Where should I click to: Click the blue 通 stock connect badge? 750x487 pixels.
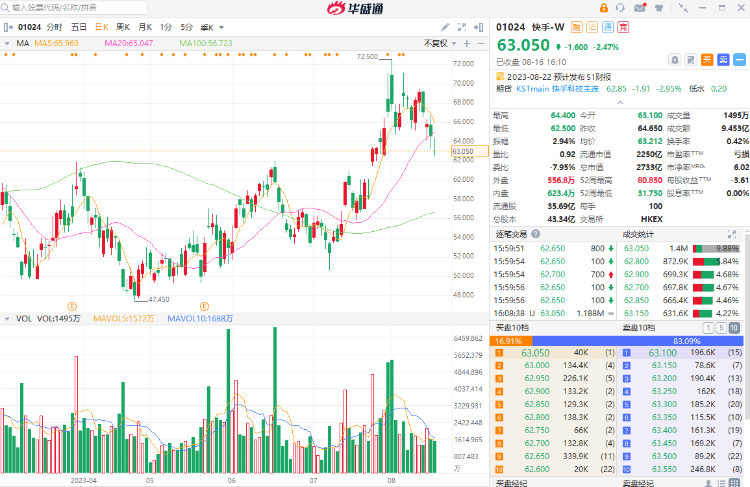pos(607,27)
